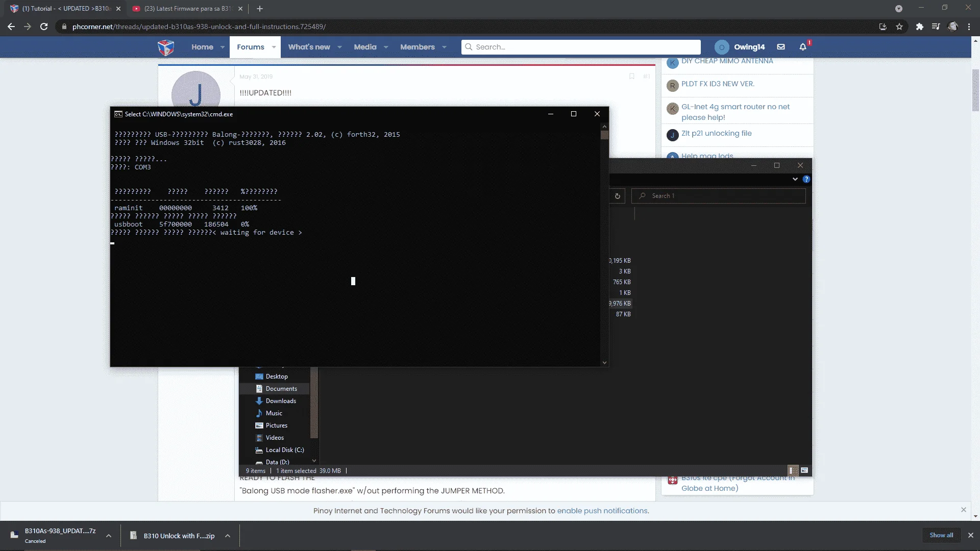Switch File Explorer to details view

click(792, 470)
